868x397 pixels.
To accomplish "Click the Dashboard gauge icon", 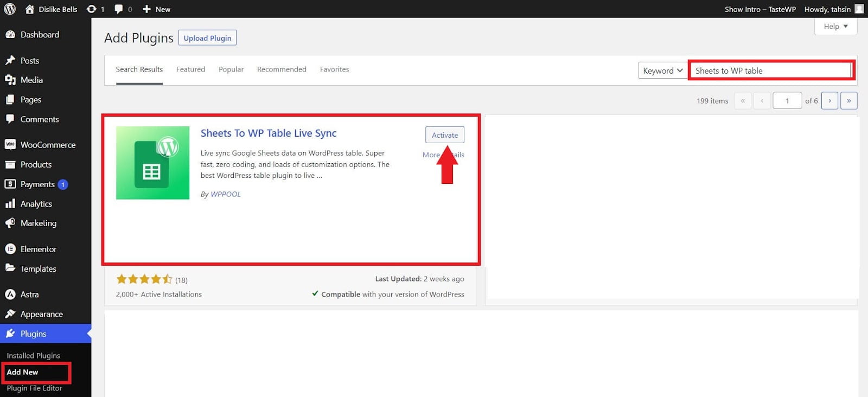I will pos(10,34).
